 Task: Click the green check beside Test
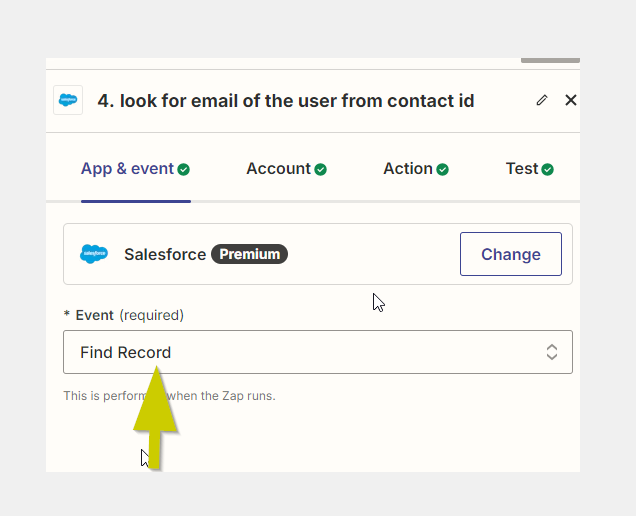point(548,169)
